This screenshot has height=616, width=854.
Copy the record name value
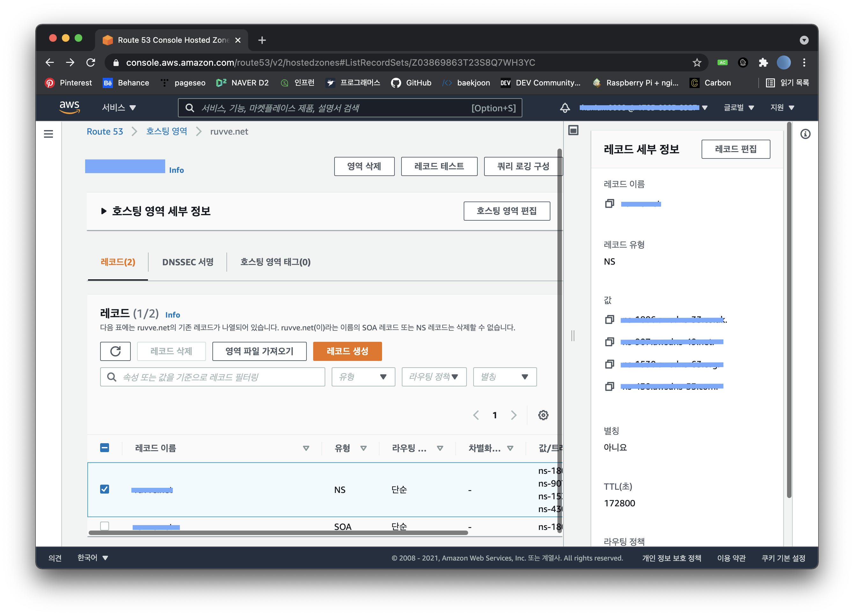[609, 204]
